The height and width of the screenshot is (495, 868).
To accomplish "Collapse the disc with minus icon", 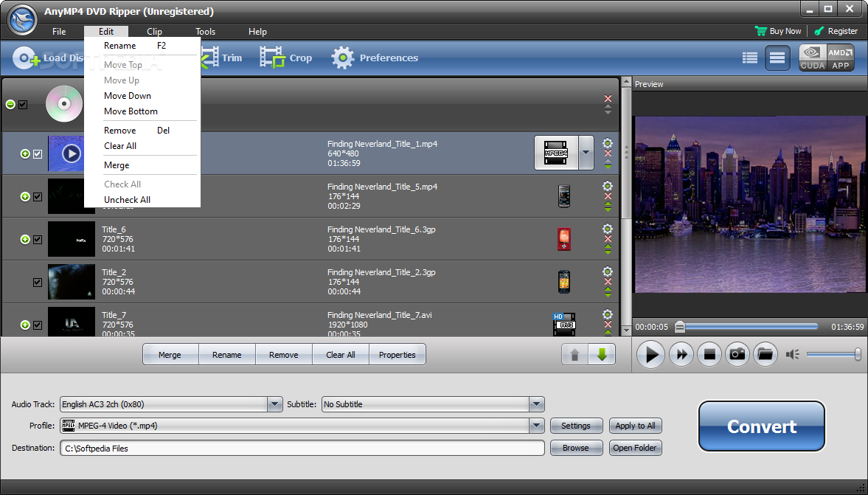I will pyautogui.click(x=10, y=104).
